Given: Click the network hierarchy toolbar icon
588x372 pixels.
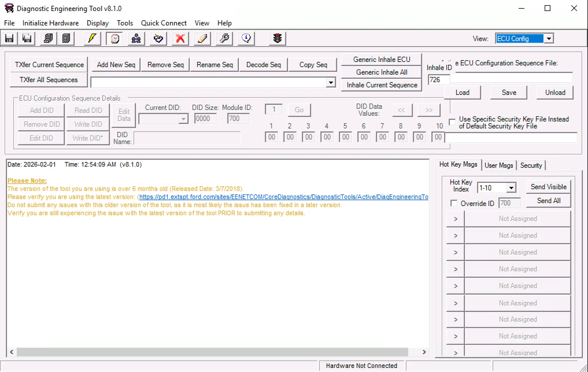Looking at the screenshot, I should (136, 38).
